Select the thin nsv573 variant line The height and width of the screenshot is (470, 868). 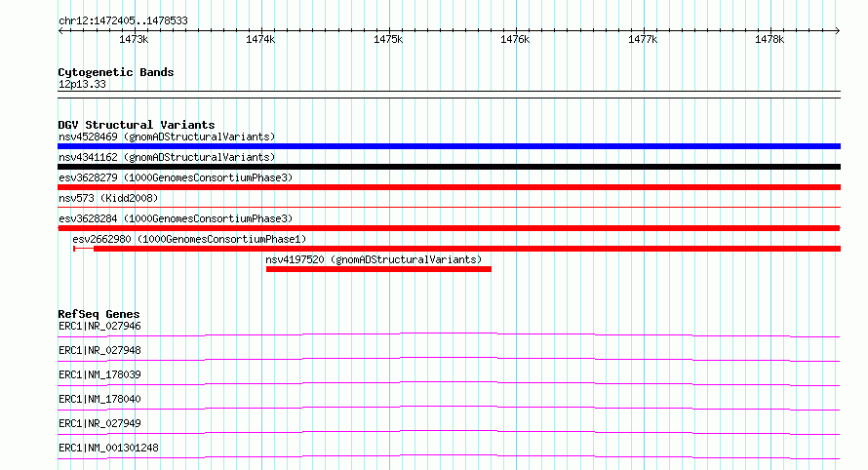(449, 208)
